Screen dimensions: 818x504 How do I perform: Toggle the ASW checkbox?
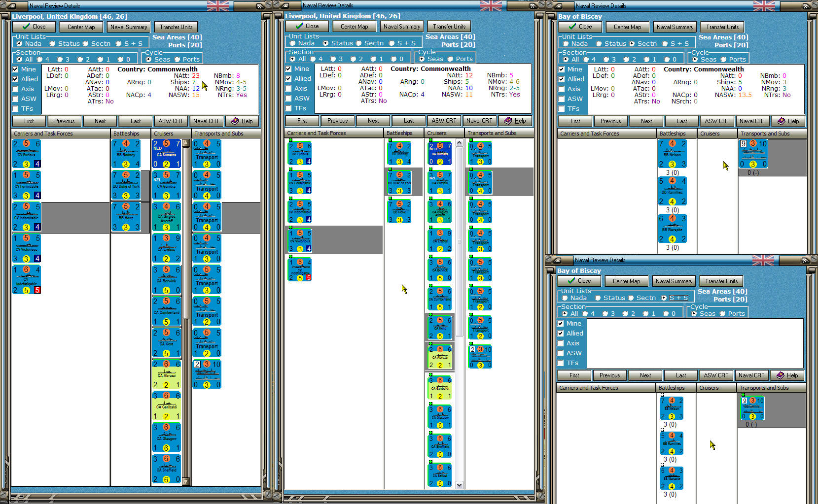15,99
